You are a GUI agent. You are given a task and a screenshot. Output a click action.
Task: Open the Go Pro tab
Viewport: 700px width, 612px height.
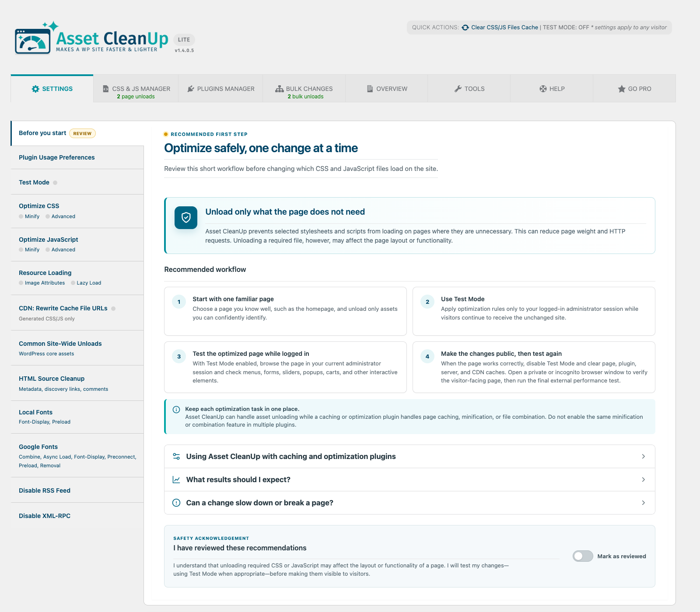tap(634, 89)
